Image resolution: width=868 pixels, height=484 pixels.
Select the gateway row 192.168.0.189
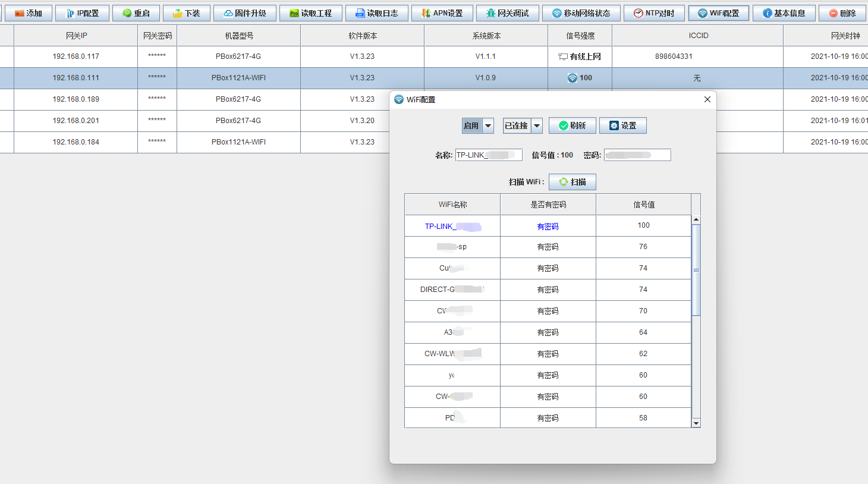tap(194, 99)
